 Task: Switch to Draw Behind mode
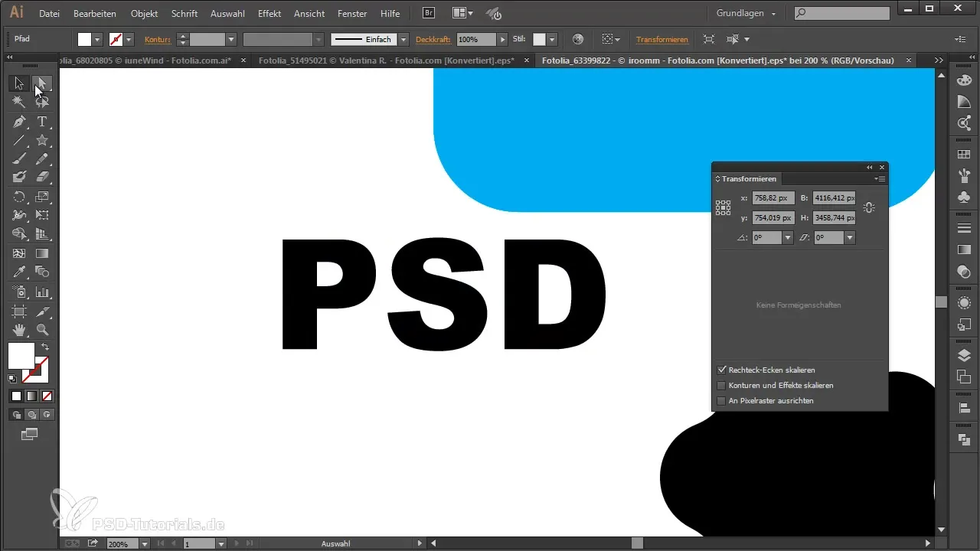coord(31,415)
